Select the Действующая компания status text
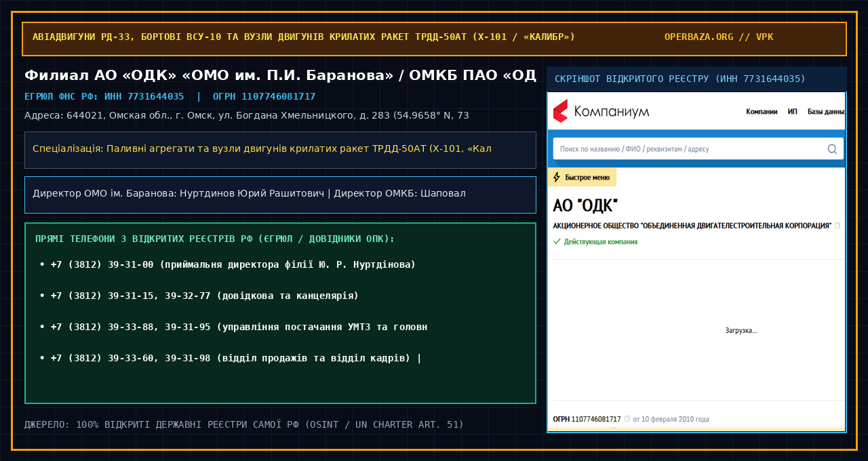 coord(600,241)
